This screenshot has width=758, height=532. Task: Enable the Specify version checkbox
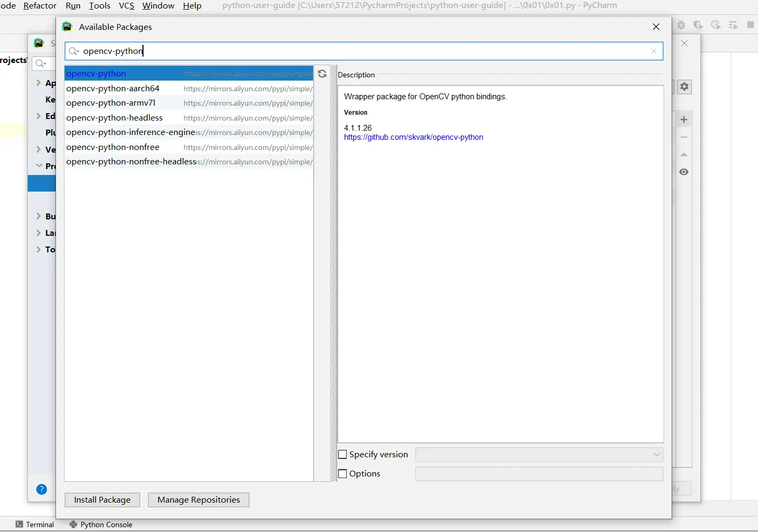pyautogui.click(x=343, y=455)
